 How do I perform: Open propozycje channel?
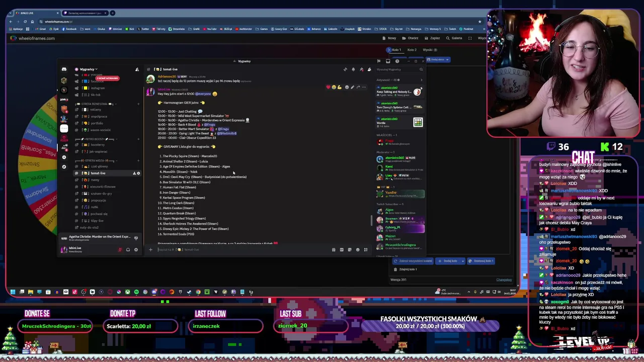(x=98, y=201)
